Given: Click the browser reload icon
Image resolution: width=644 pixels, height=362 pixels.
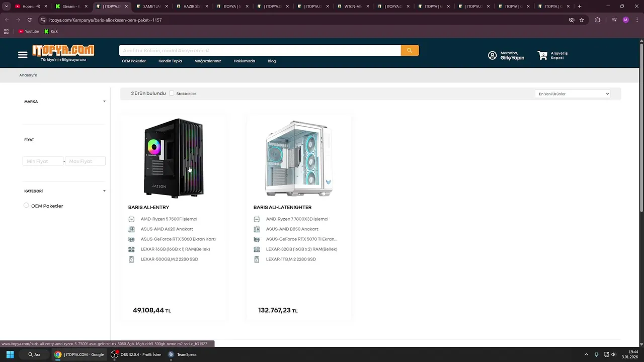Looking at the screenshot, I should pyautogui.click(x=29, y=20).
